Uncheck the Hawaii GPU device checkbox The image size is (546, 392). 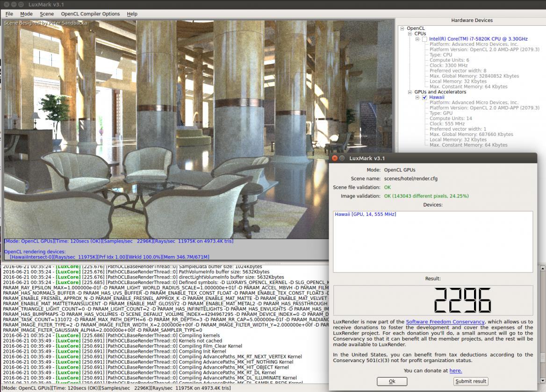(x=424, y=98)
